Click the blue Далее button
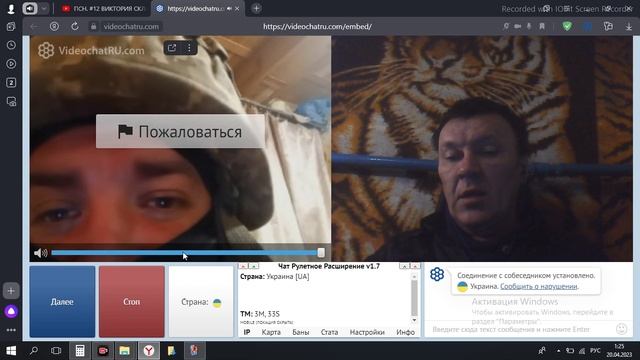Viewport: 640px width, 360px height. [x=62, y=302]
